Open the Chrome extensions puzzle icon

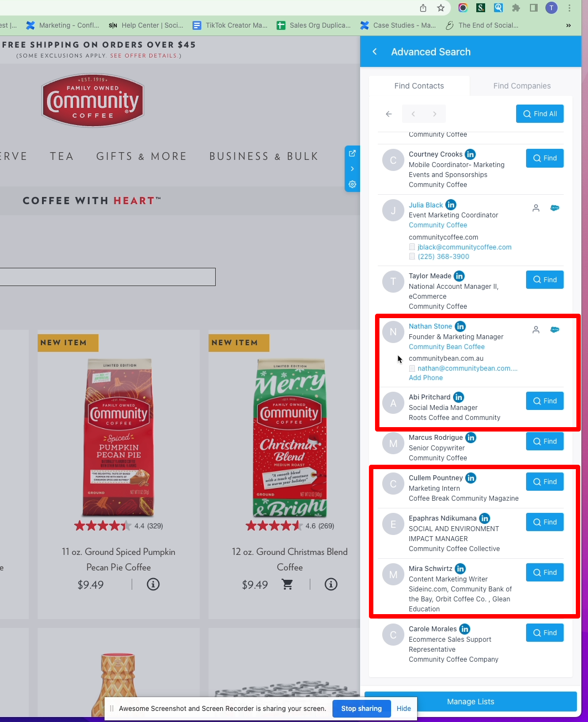coord(516,8)
